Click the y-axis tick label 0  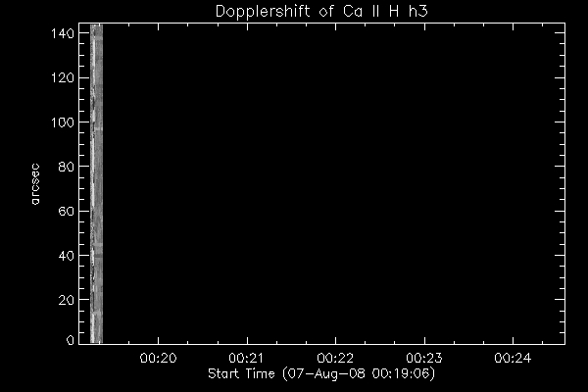tap(71, 340)
